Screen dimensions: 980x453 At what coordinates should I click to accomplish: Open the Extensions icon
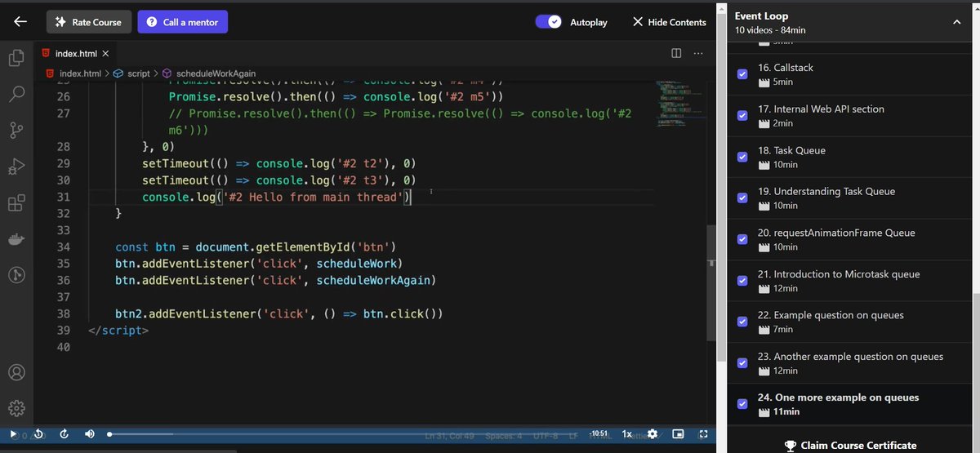tap(16, 202)
